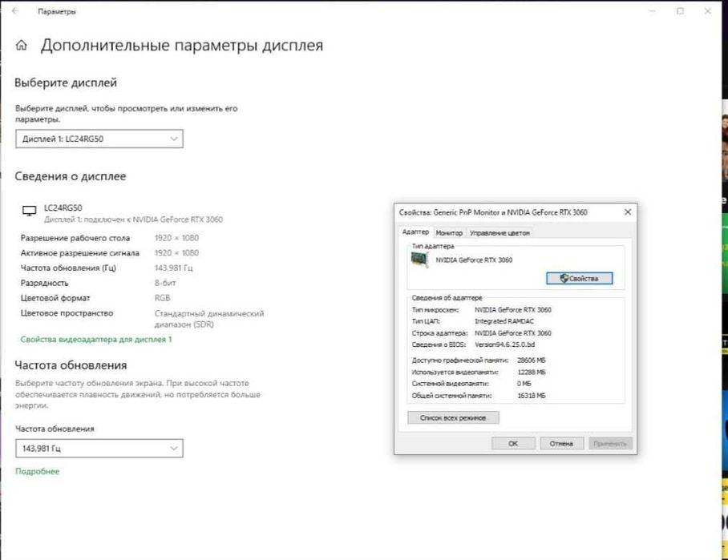Click the 1920 × 1080 active signal resolution
728x560 pixels.
coord(176,253)
